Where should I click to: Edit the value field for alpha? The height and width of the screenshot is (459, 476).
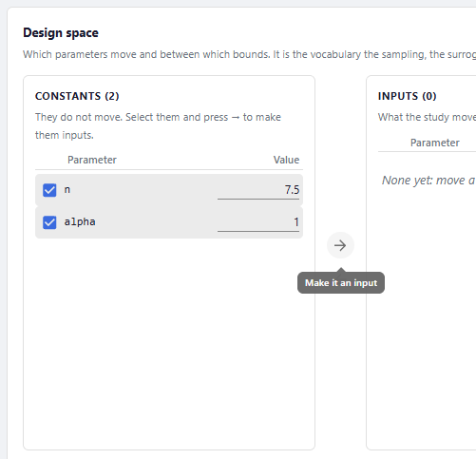(258, 222)
